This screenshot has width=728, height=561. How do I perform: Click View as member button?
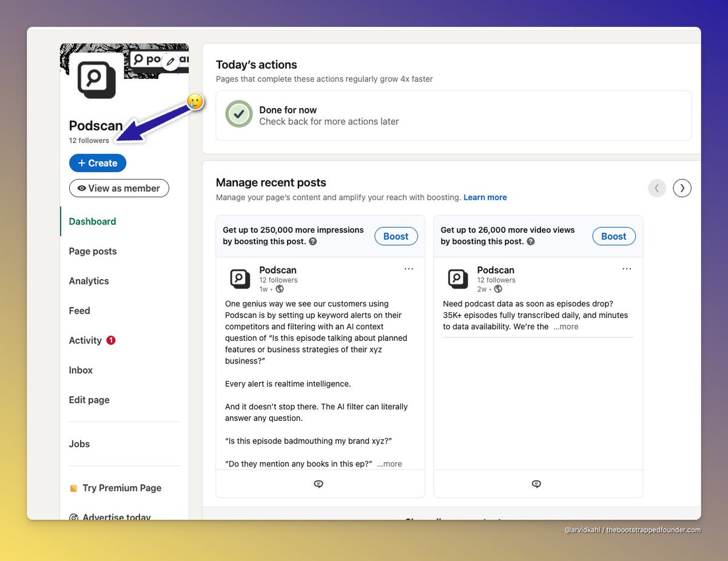(x=119, y=188)
